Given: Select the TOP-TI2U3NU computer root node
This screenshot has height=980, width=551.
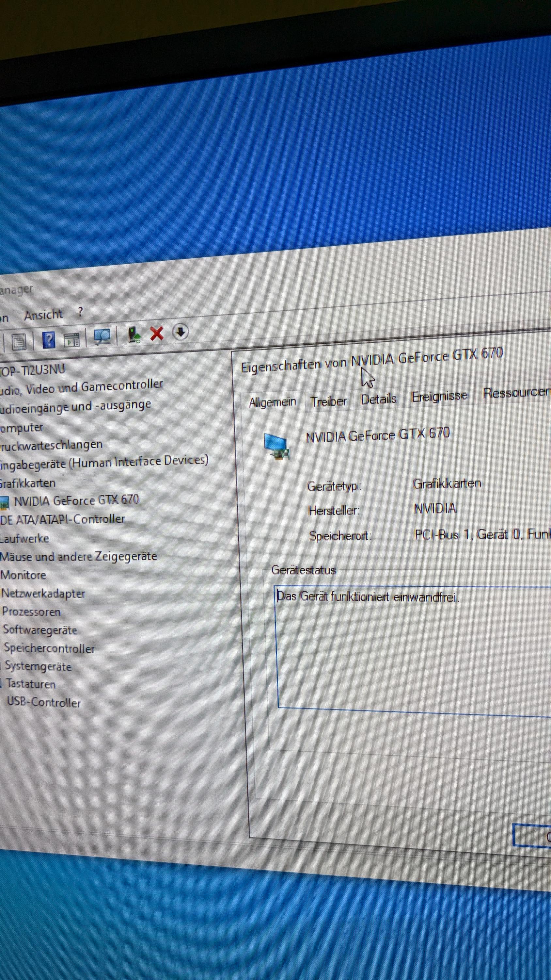Looking at the screenshot, I should (32, 369).
